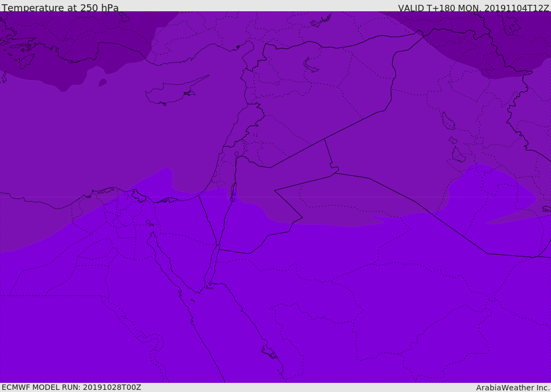Click the 'ECMWF MODEL RUN: 20191028T00Z' footer text
Viewport: 551px width, 392px height.
click(x=72, y=387)
